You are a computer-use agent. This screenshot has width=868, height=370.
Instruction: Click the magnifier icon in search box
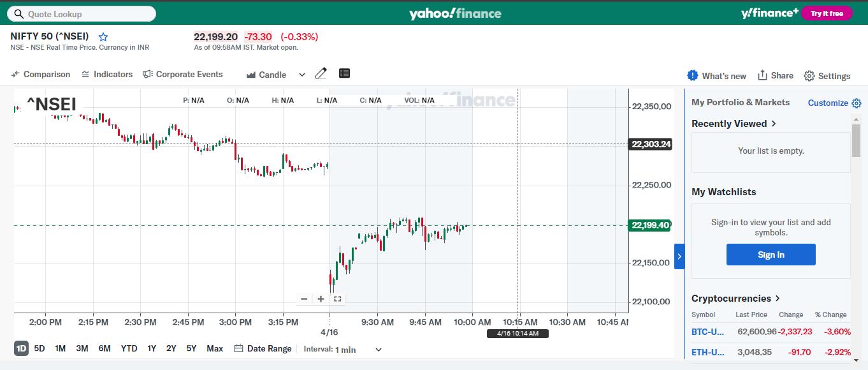coord(18,13)
